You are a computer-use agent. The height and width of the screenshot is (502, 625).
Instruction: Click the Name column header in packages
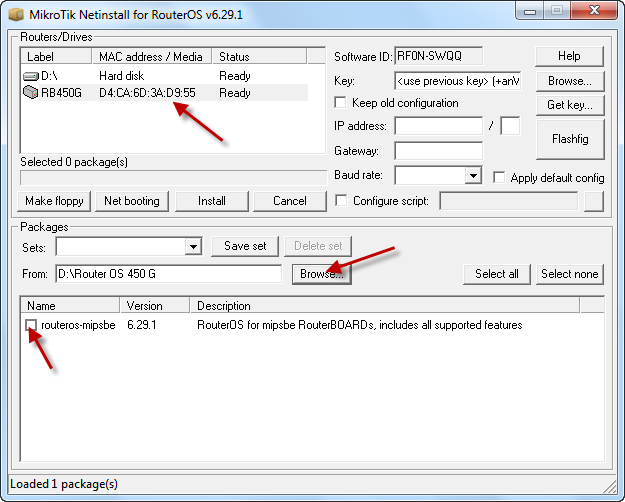click(x=70, y=306)
